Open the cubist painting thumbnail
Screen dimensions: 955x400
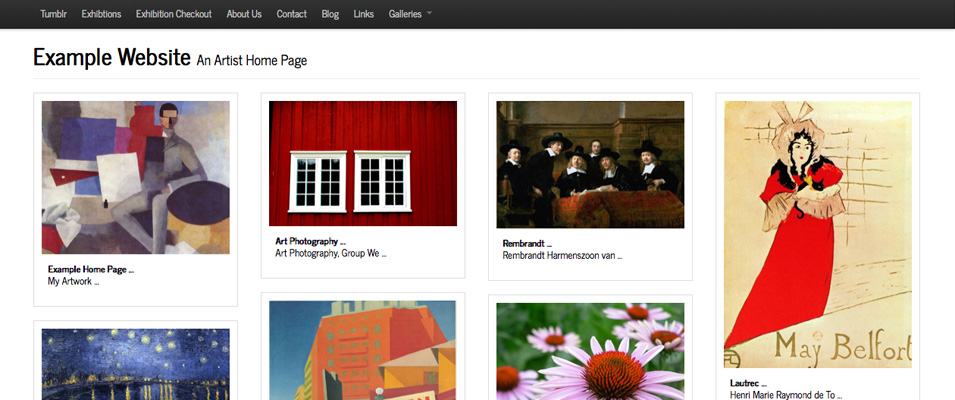pos(135,177)
